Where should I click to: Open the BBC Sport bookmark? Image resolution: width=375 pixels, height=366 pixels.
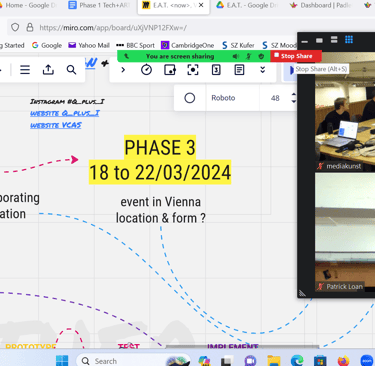135,45
